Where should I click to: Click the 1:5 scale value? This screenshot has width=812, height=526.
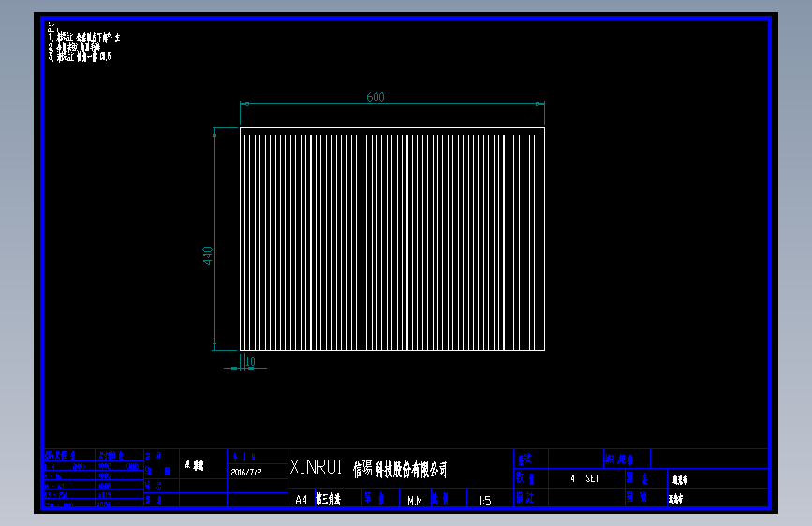click(x=485, y=501)
